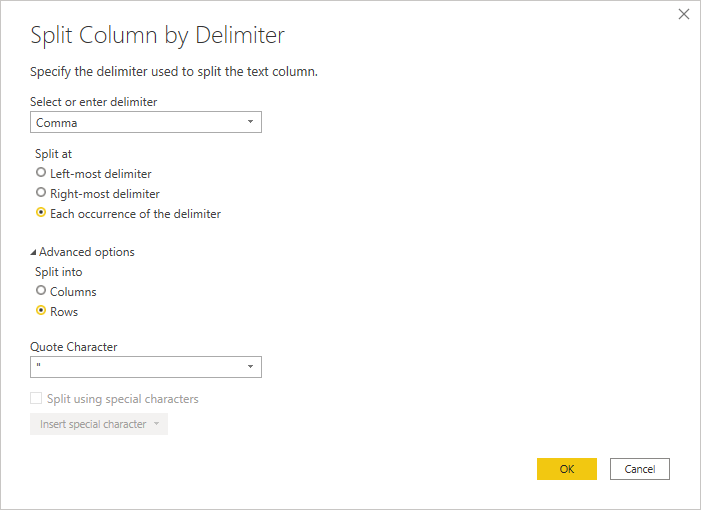Tick Split using special characters checkbox
This screenshot has height=510, width=702.
click(36, 398)
